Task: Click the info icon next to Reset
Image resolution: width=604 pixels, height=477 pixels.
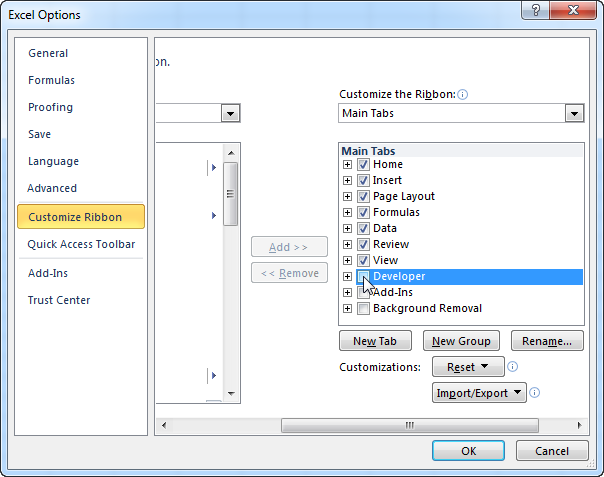Action: (x=512, y=366)
